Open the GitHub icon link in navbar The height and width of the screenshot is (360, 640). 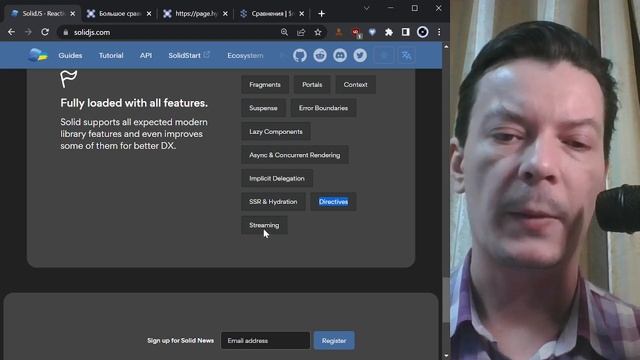[300, 55]
